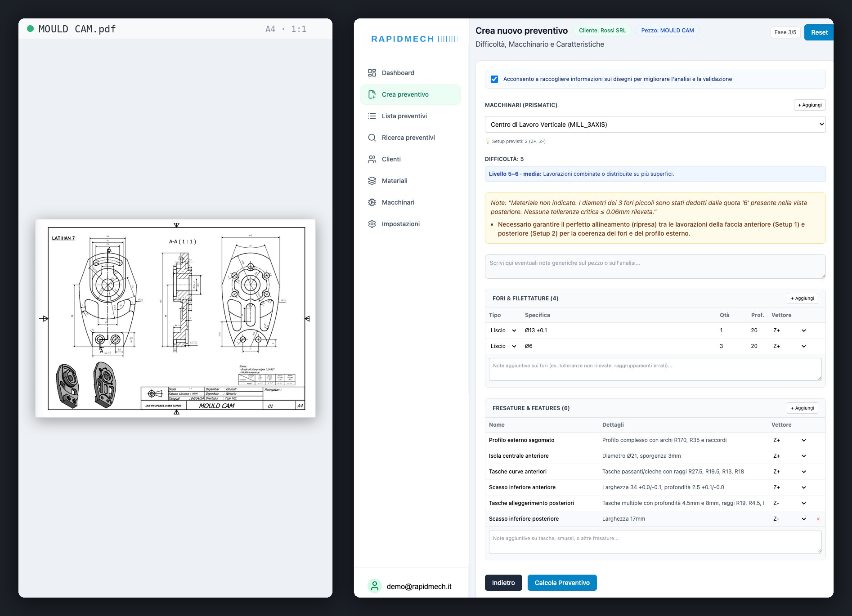Screen dimensions: 852x616
Task: Open the Vettore dropdown for Tasche alleggerimento posteriori
Action: coord(789,503)
